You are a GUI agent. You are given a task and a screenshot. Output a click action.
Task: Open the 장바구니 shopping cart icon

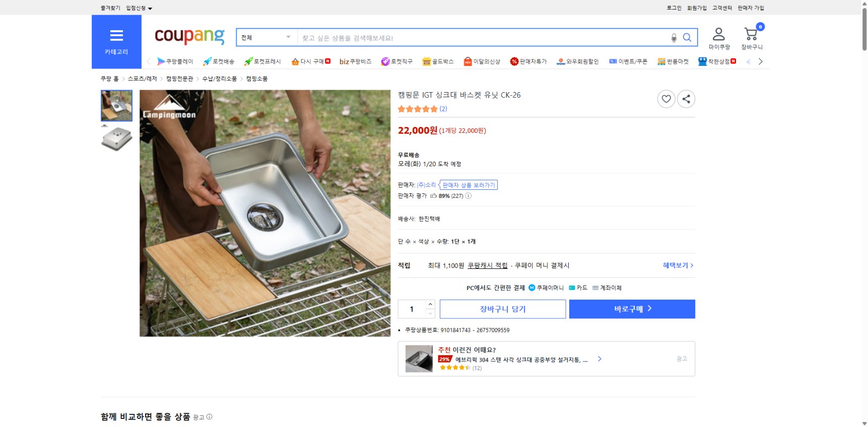(x=751, y=34)
